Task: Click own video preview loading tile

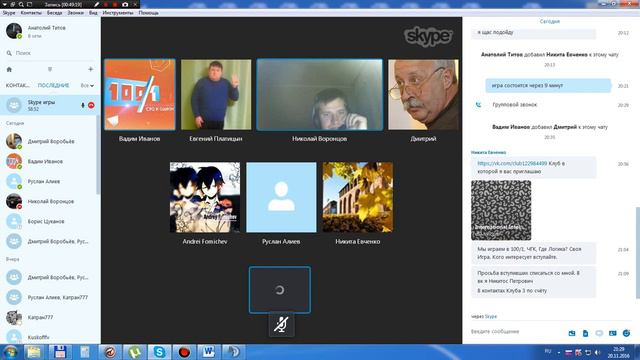Action: [x=280, y=290]
